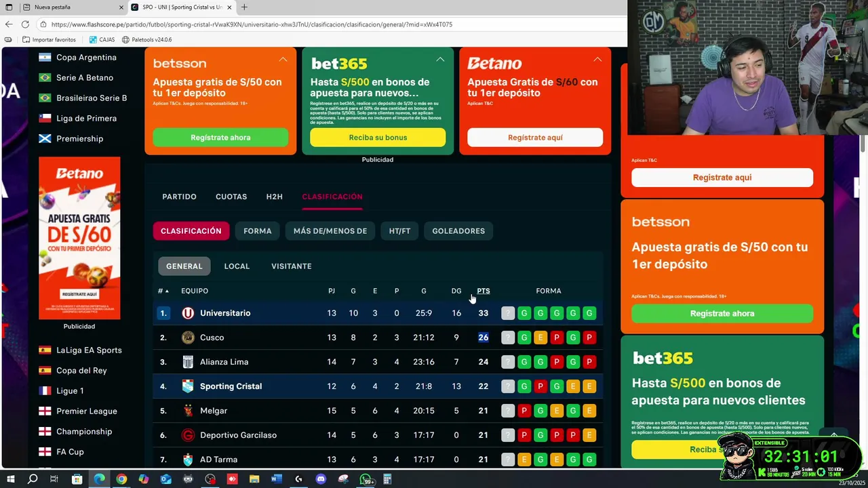The height and width of the screenshot is (488, 868).
Task: Switch to the CUOTAS tab
Action: (231, 197)
